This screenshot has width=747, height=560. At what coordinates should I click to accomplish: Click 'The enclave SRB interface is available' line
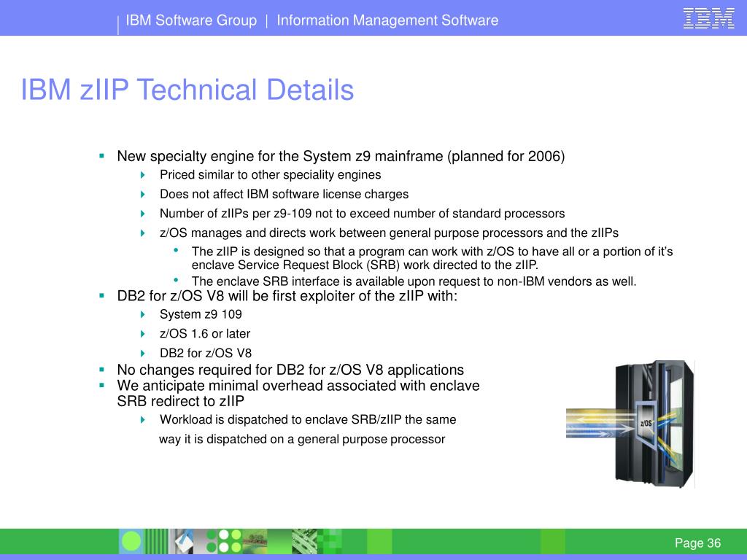point(414,281)
